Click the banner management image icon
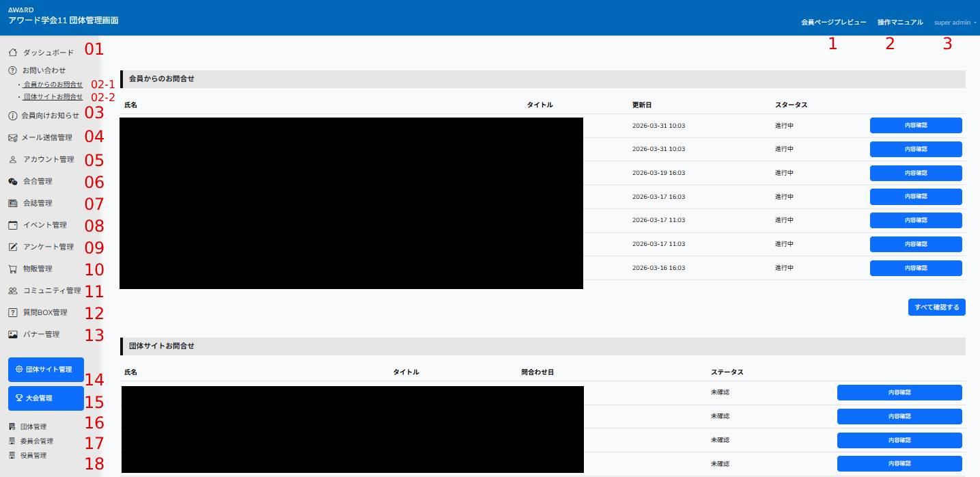Image resolution: width=980 pixels, height=477 pixels. 12,334
